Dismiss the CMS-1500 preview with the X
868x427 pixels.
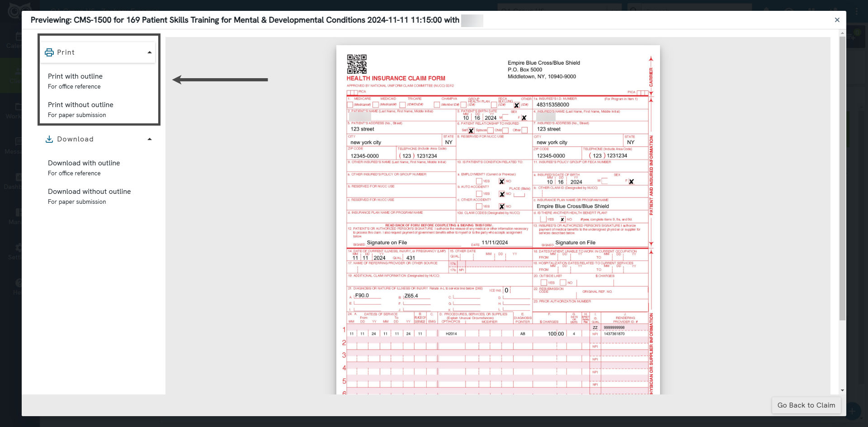pos(837,20)
